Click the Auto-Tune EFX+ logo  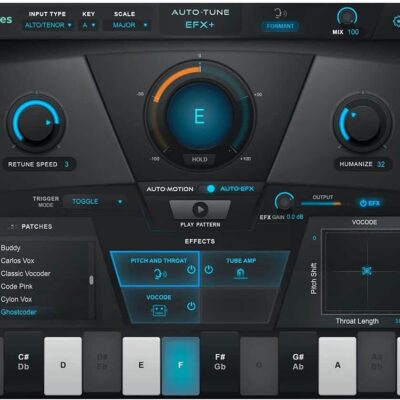point(200,19)
